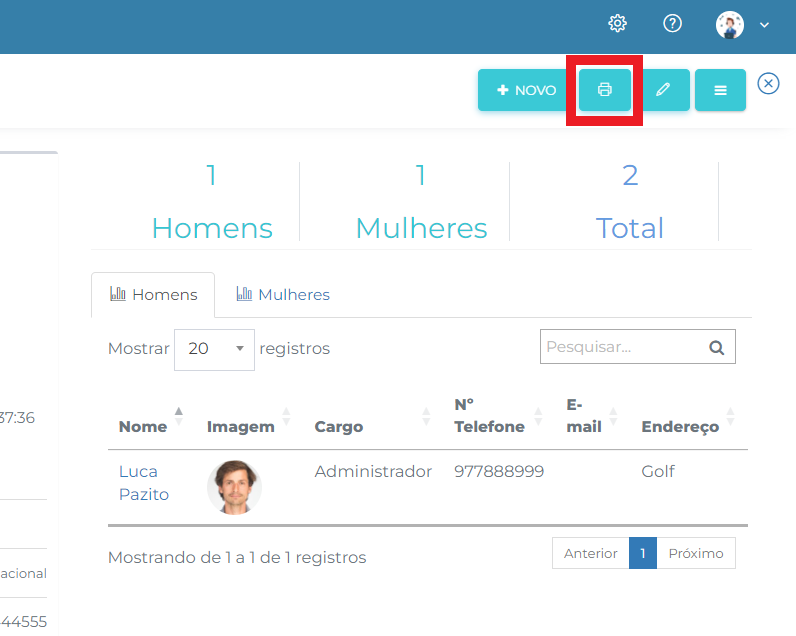Screen dimensions: 796x636
Task: Go to the Próximo page
Action: click(695, 553)
